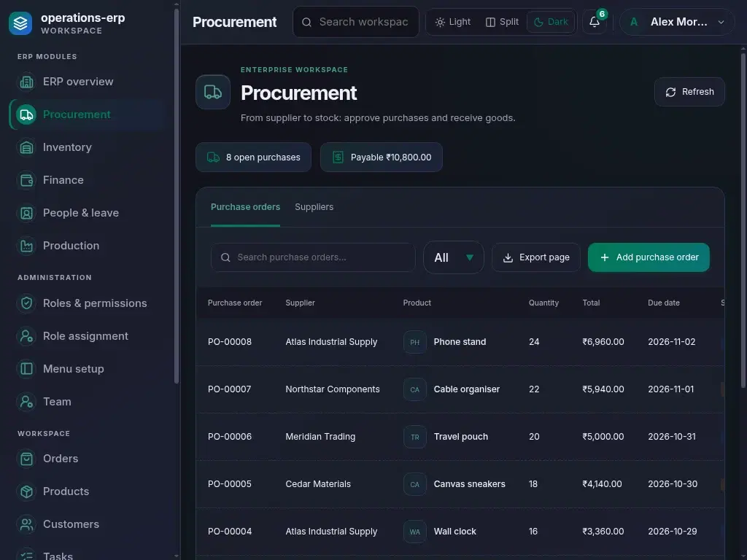Click the CA badge beside Cable organiser
The image size is (747, 560).
[415, 389]
